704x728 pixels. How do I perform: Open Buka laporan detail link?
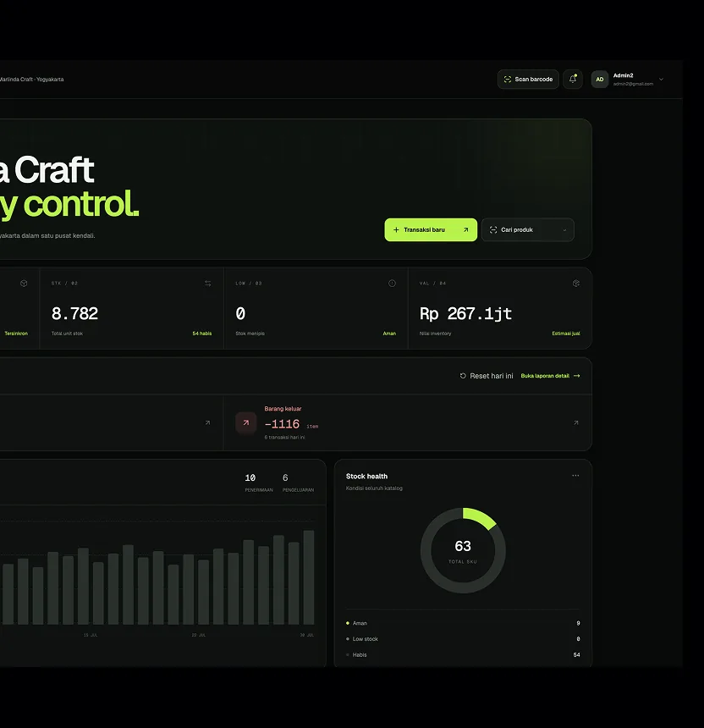coord(550,376)
